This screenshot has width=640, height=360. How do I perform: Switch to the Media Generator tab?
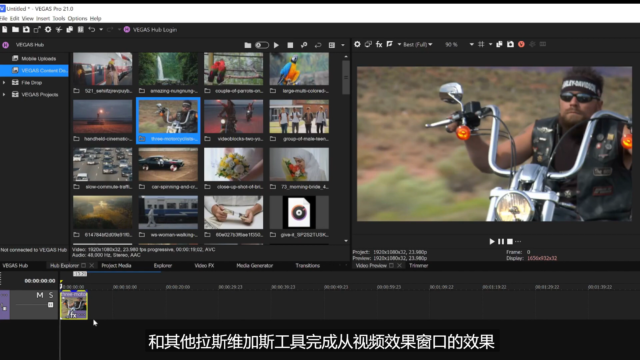255,266
